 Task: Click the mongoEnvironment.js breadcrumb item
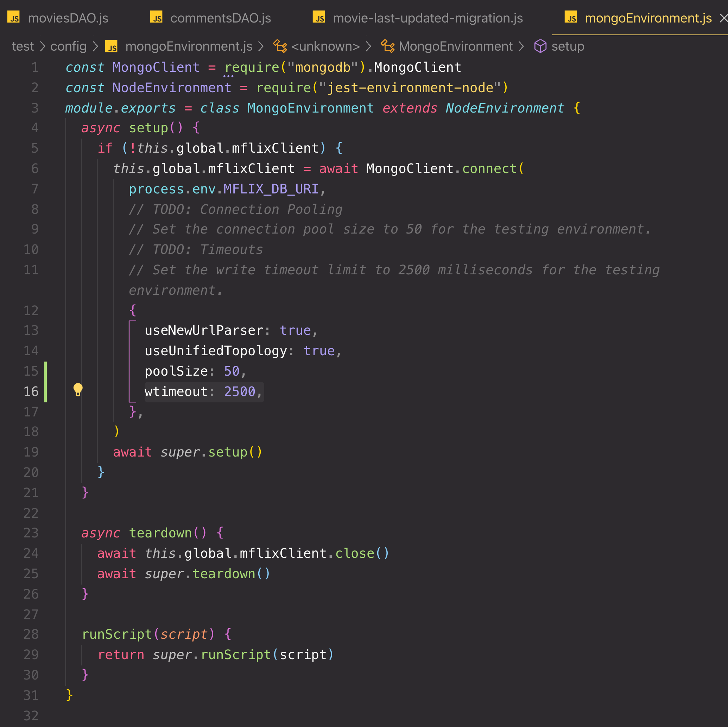click(188, 46)
